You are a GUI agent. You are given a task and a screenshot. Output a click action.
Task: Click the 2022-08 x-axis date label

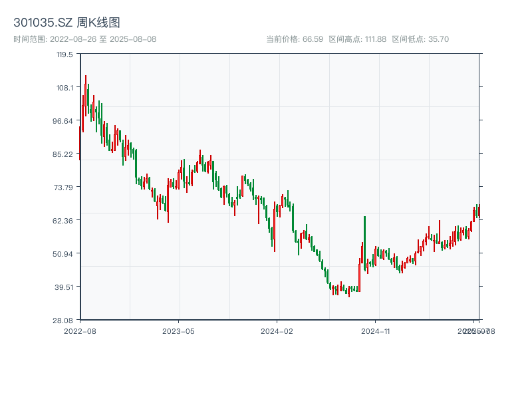[x=80, y=331]
